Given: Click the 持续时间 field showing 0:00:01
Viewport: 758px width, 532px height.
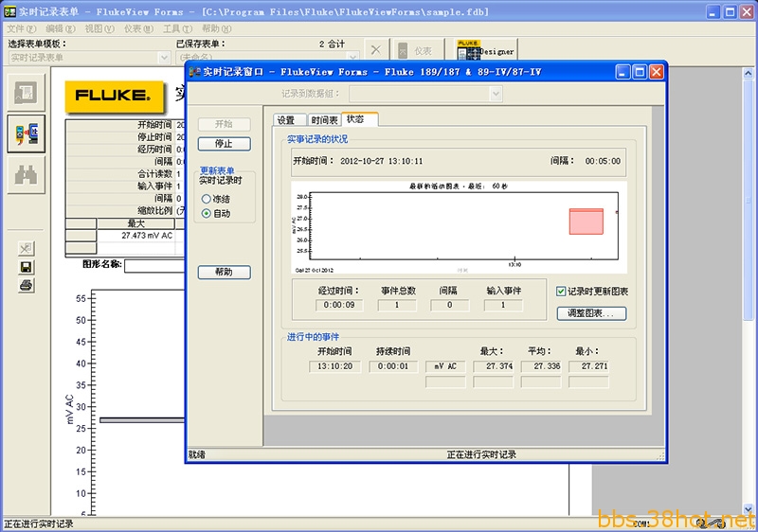Looking at the screenshot, I should pyautogui.click(x=393, y=366).
